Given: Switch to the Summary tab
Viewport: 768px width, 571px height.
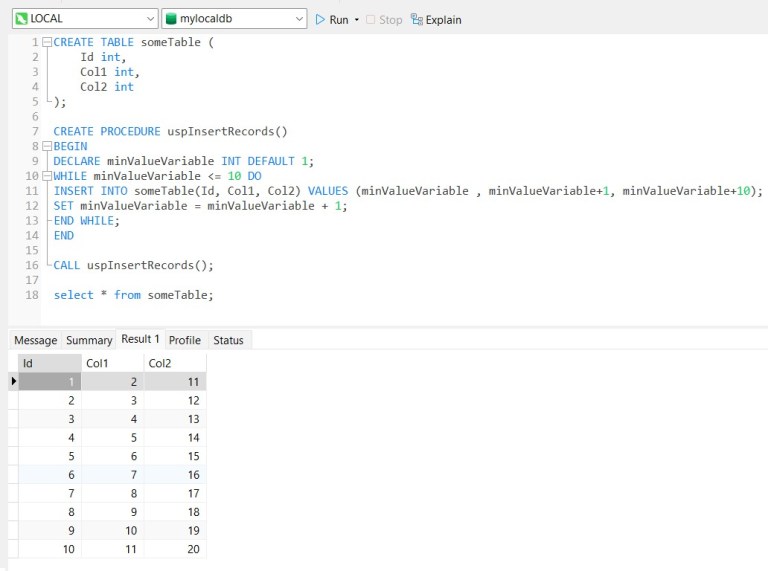Looking at the screenshot, I should click(89, 340).
